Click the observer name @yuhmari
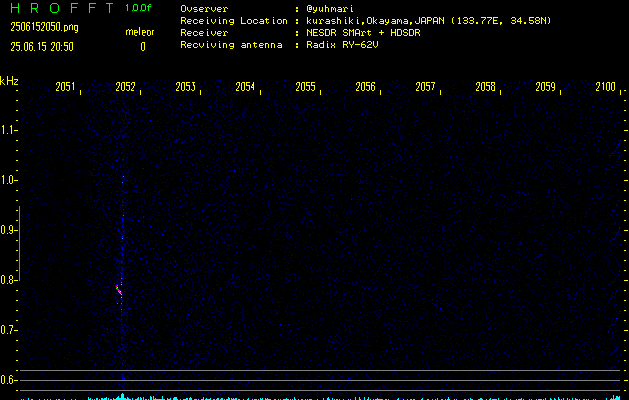 [x=330, y=9]
